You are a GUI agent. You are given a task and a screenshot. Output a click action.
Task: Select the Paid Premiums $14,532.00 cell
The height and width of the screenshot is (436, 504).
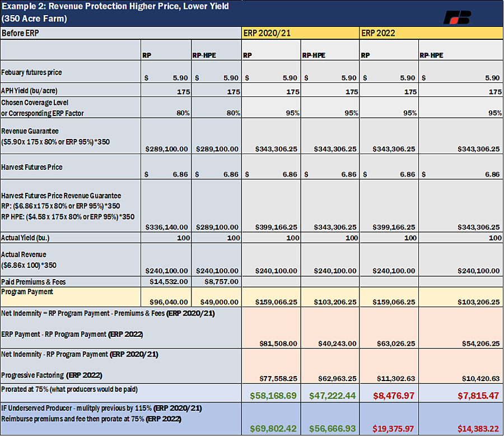[166, 281]
